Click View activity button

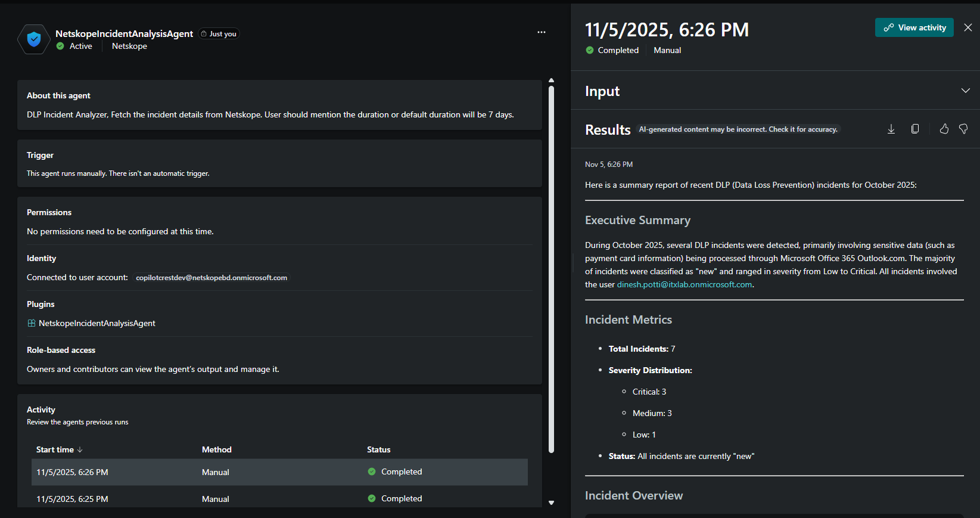click(914, 27)
